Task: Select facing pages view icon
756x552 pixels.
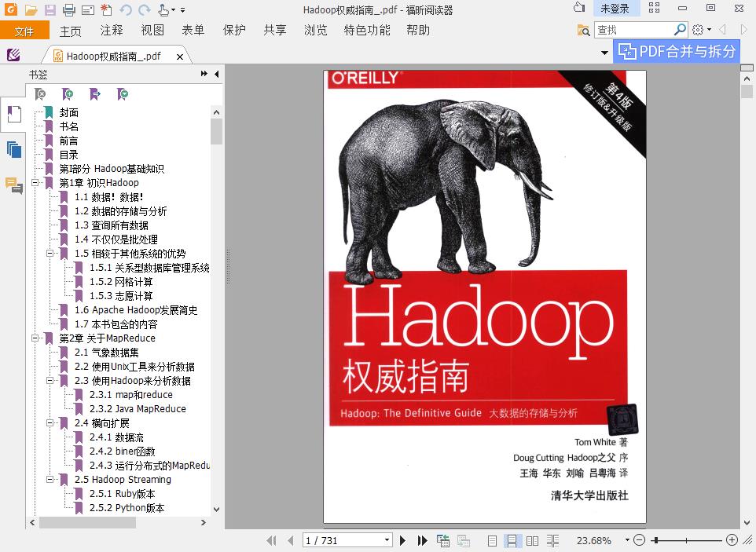Action: click(532, 541)
